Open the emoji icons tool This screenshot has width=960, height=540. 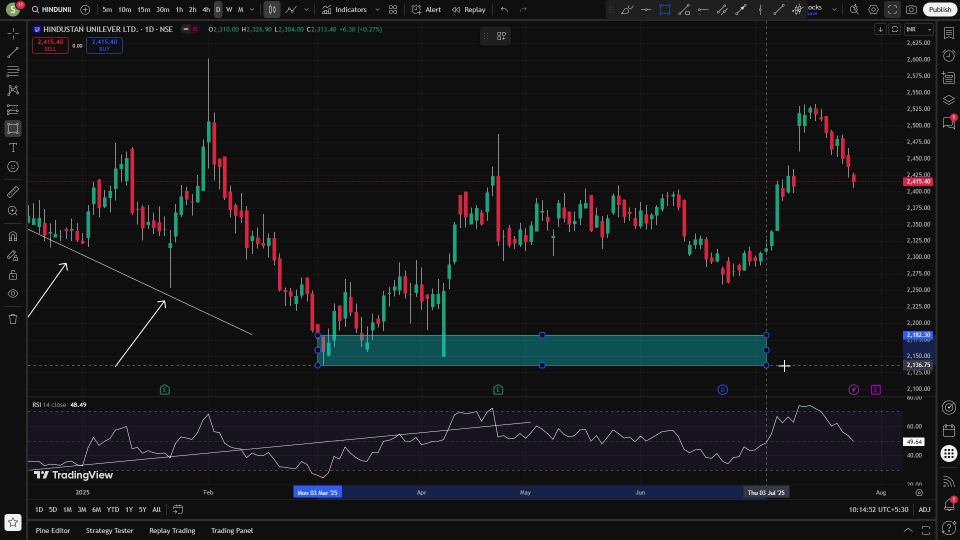(x=13, y=167)
